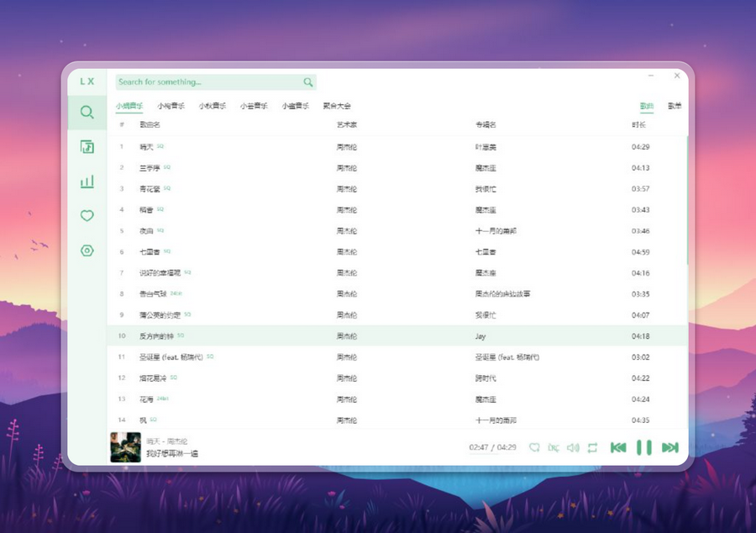Click the volume speaker icon in player bar
The width and height of the screenshot is (756, 533).
click(x=573, y=448)
